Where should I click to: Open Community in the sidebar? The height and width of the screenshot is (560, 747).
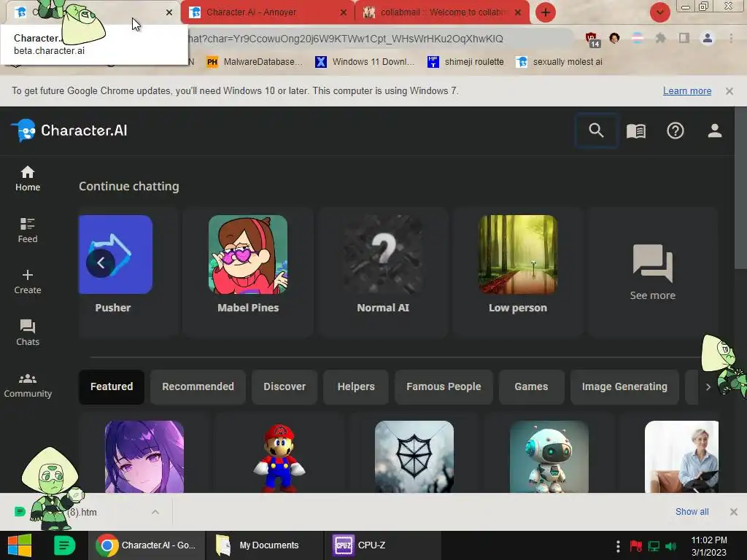[28, 386]
